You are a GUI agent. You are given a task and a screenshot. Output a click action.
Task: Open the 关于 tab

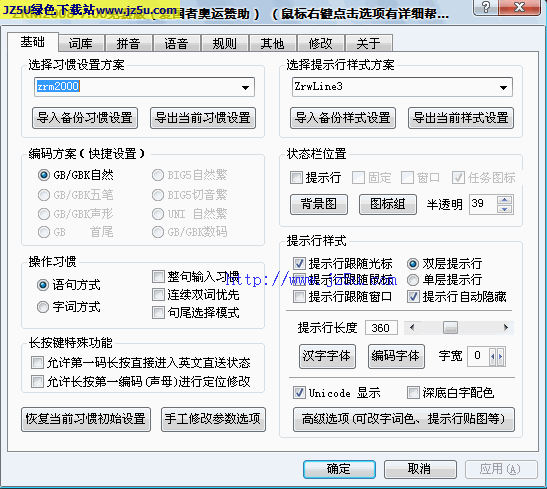[369, 43]
